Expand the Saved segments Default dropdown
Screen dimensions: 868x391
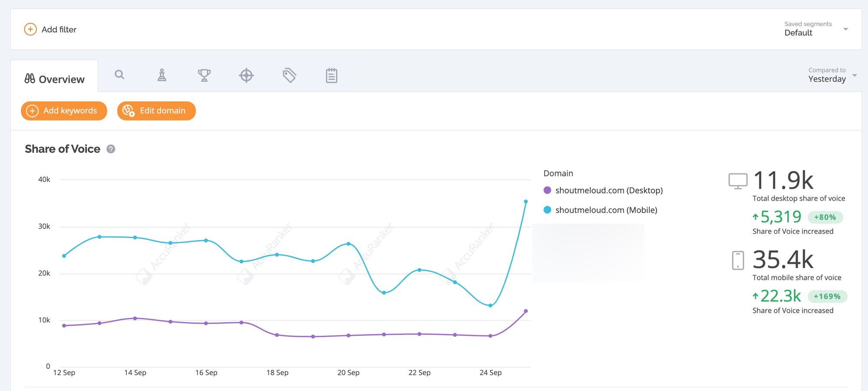[x=816, y=29]
